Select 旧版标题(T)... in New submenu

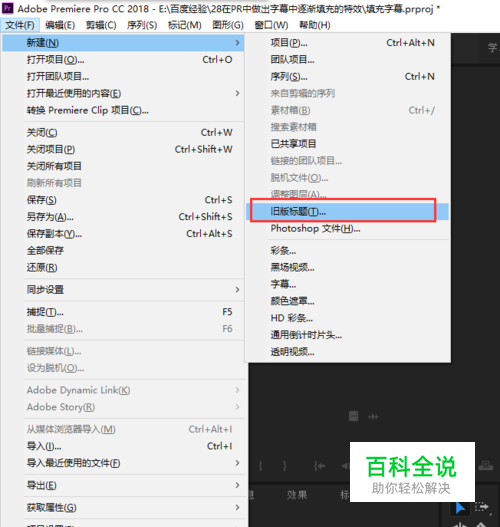click(348, 211)
